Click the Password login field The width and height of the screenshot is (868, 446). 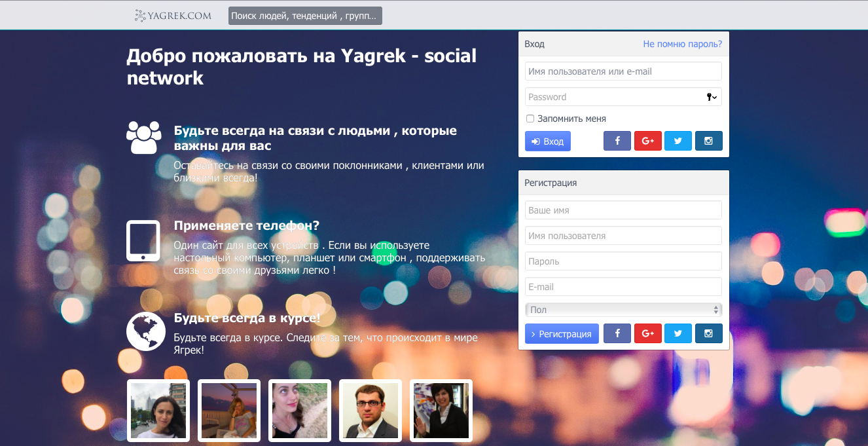(x=623, y=97)
